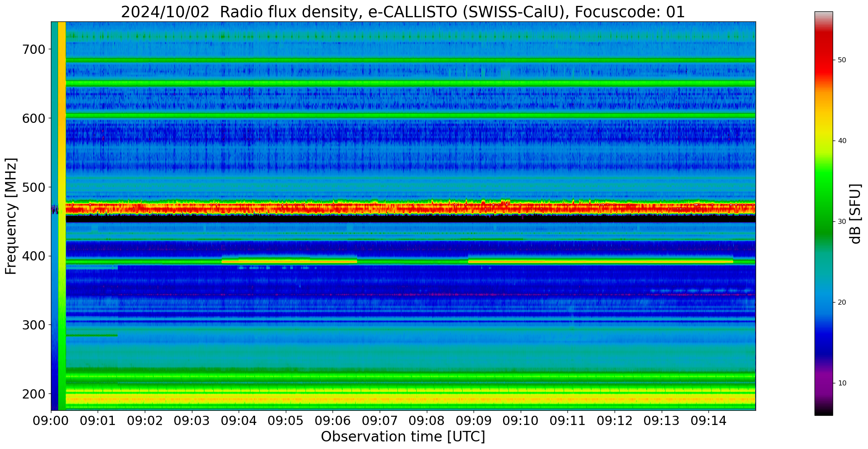Click the 09:11 time tick label
The image size is (868, 449).
pos(568,421)
